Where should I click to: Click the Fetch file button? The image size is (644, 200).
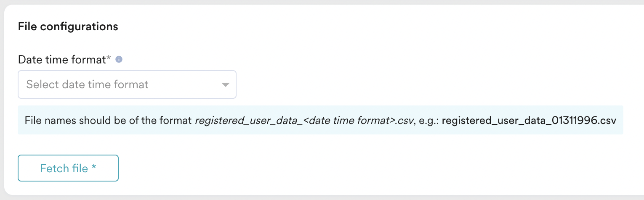pos(68,168)
